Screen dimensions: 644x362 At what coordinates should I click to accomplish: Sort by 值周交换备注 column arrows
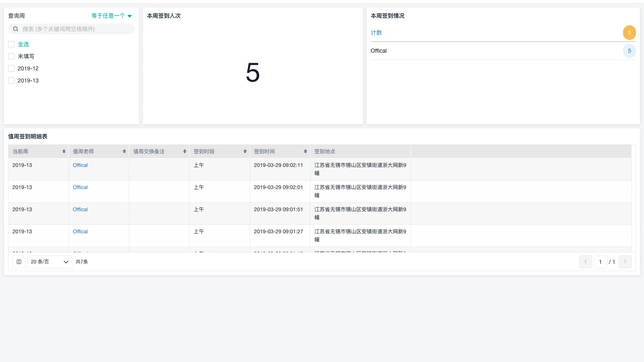[185, 151]
